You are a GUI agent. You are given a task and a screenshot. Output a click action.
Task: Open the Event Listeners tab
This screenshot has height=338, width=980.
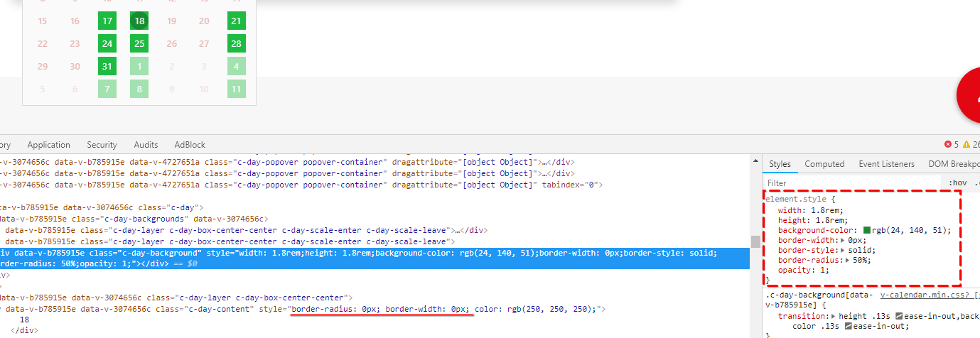886,164
